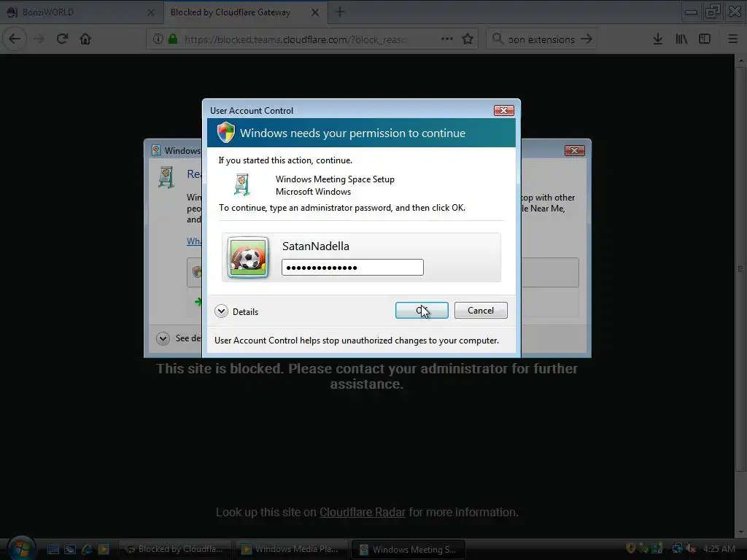Click Cancel in the User Account Control dialog
This screenshot has height=560, width=747.
481,311
